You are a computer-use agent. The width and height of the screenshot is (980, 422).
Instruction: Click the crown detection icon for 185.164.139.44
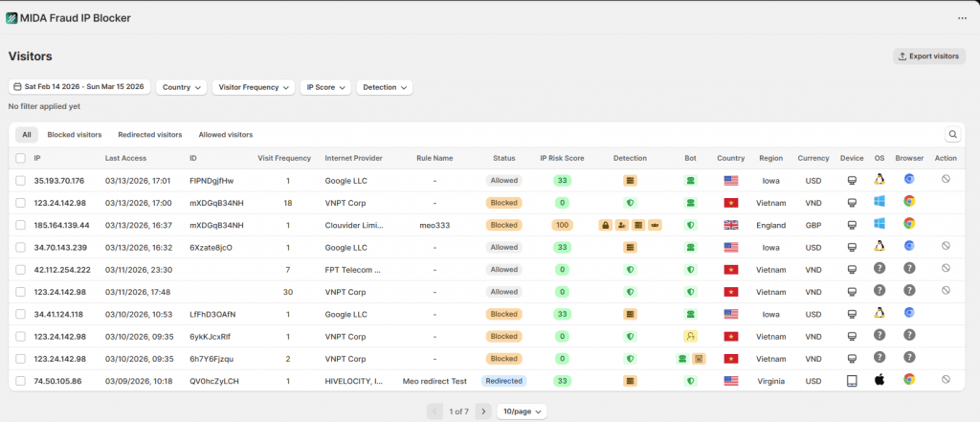pyautogui.click(x=655, y=225)
